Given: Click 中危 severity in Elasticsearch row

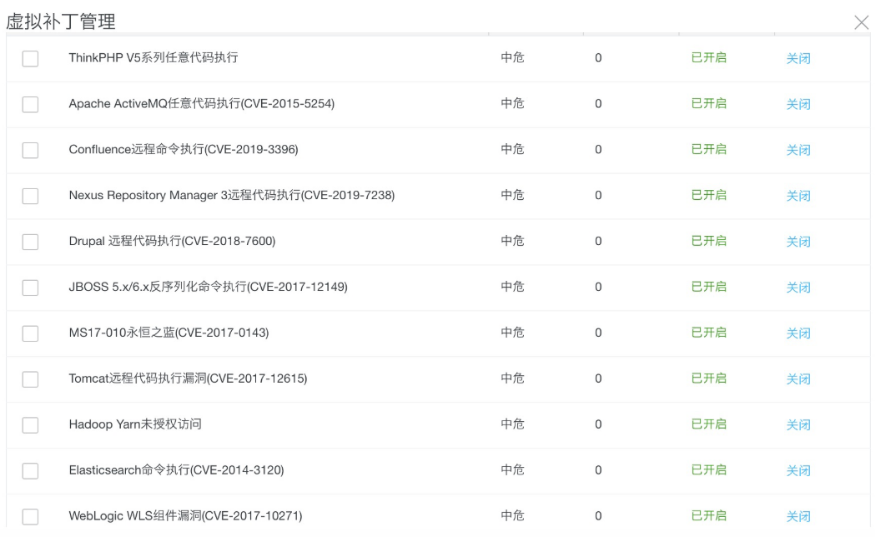Looking at the screenshot, I should click(512, 470).
